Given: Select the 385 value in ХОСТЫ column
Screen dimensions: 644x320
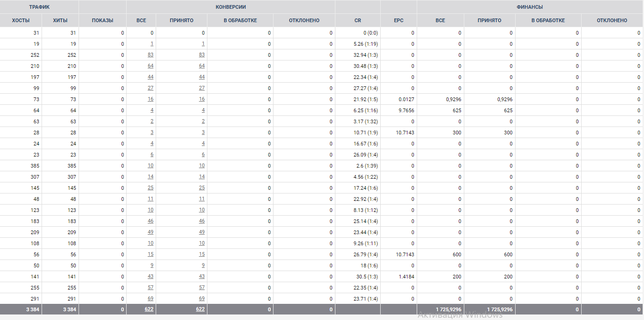Looking at the screenshot, I should tap(35, 166).
